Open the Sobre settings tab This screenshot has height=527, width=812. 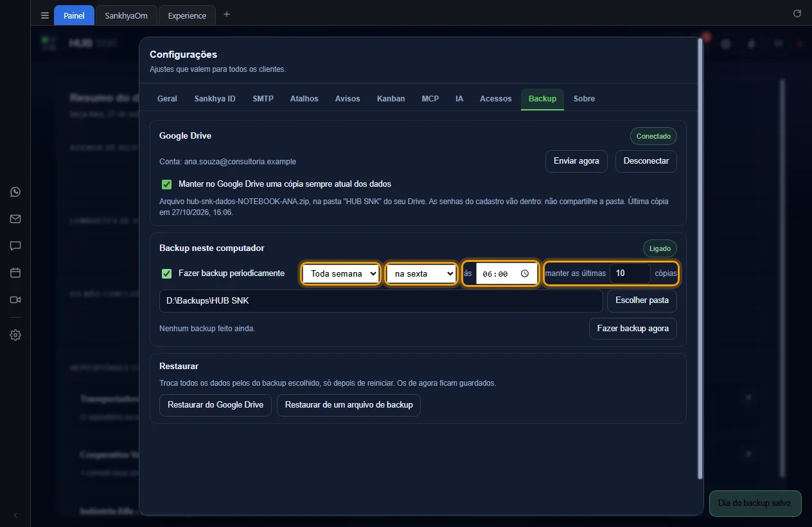pyautogui.click(x=584, y=99)
